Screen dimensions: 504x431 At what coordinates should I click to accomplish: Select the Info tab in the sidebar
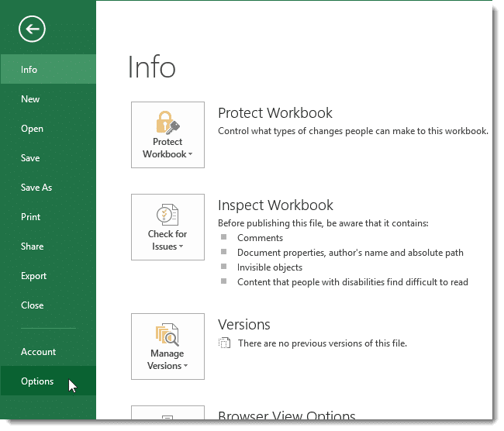pos(29,70)
